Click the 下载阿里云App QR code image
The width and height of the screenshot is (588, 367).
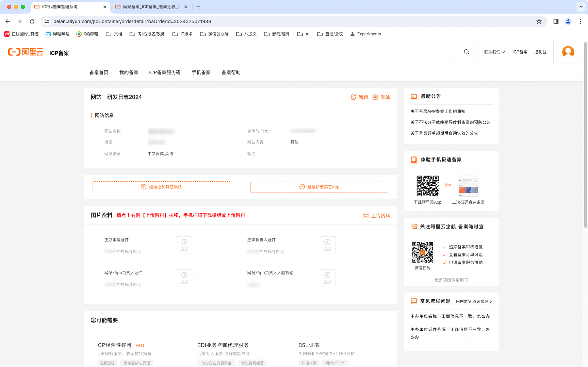click(x=427, y=186)
